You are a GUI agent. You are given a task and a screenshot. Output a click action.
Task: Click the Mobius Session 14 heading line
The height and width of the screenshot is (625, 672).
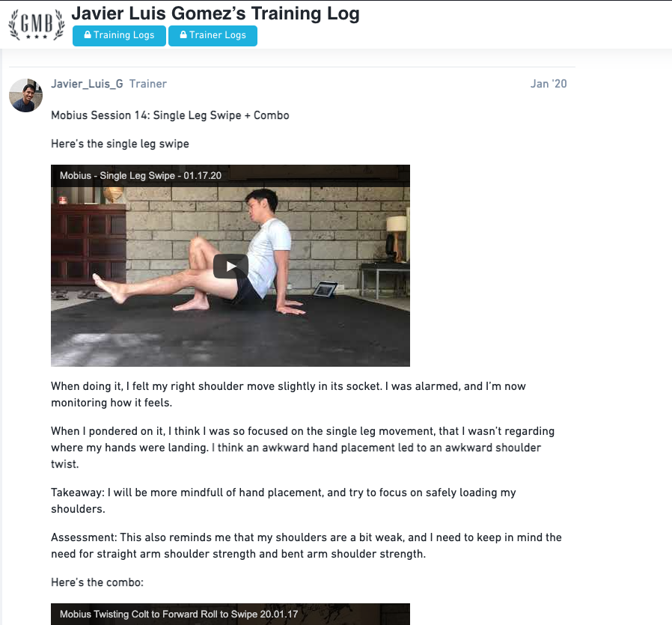coord(170,115)
